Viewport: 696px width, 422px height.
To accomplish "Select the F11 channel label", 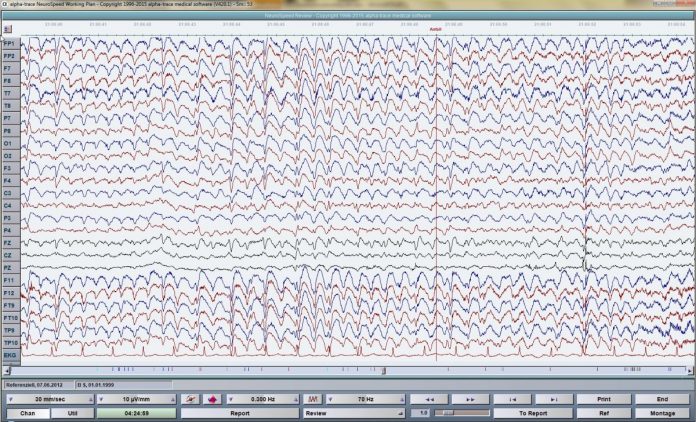I will point(11,280).
